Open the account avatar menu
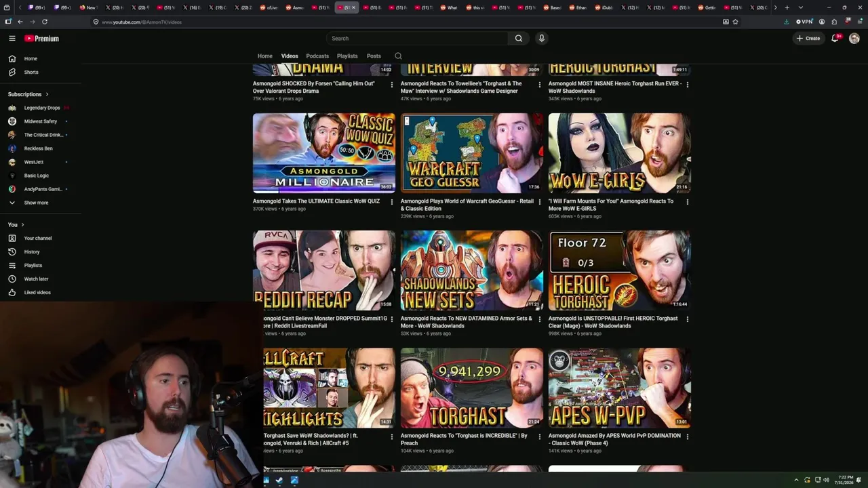 (x=854, y=39)
